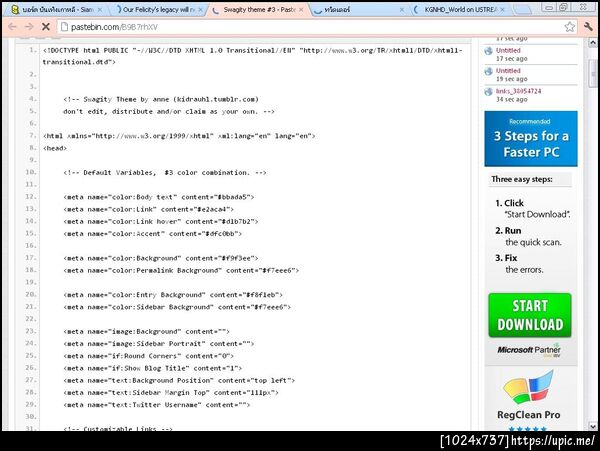Click the DOCTYPE line of code
The width and height of the screenshot is (600, 451).
click(x=253, y=56)
